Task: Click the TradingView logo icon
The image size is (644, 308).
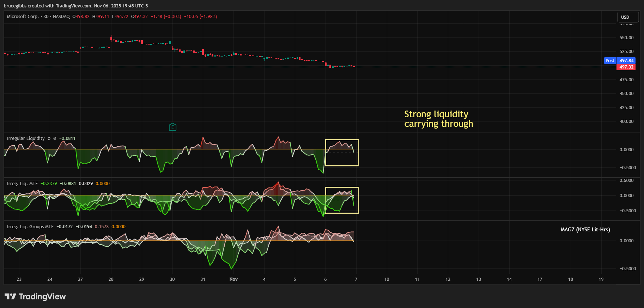Action: point(10,296)
